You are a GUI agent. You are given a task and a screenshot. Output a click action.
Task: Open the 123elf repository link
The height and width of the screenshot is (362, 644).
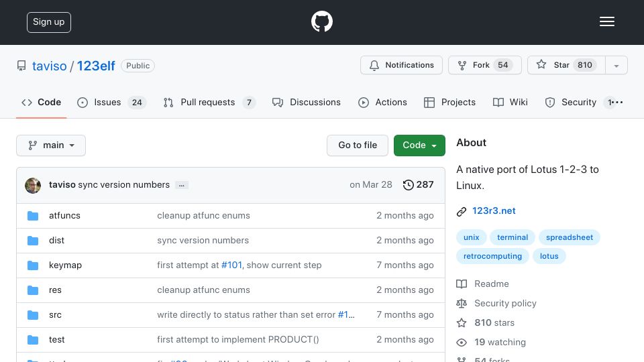pyautogui.click(x=96, y=66)
